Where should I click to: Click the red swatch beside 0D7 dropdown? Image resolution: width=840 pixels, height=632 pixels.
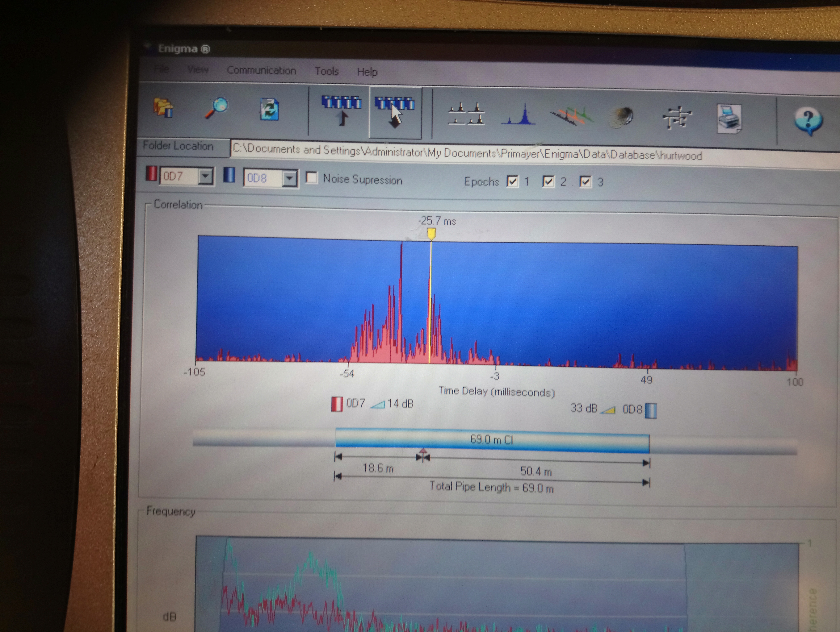151,174
